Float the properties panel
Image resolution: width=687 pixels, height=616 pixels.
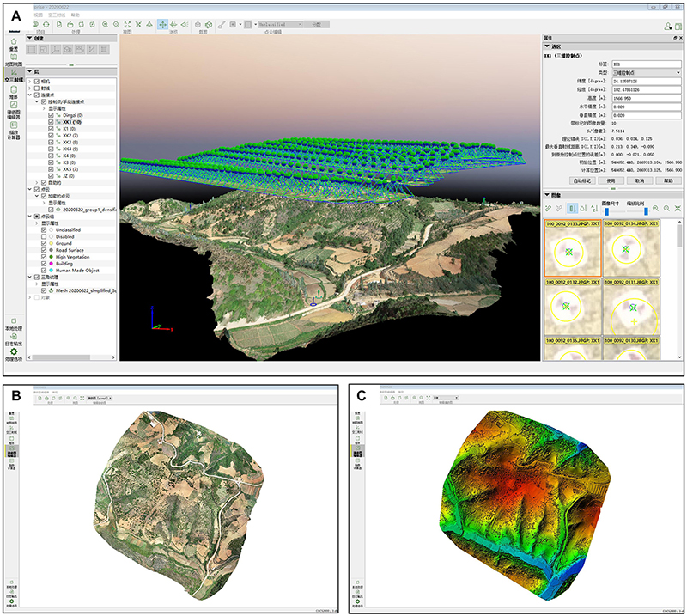click(x=675, y=38)
